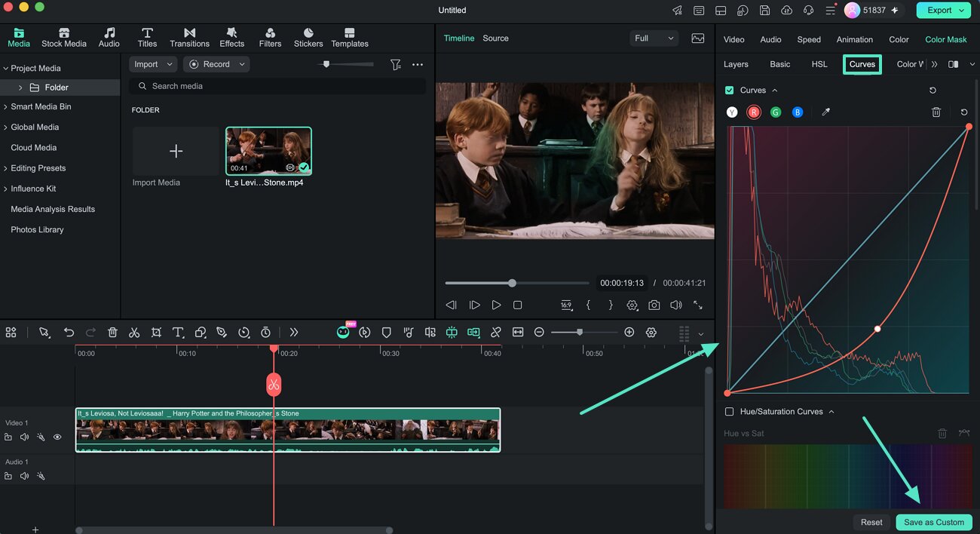Click the play button in preview

[x=496, y=305]
